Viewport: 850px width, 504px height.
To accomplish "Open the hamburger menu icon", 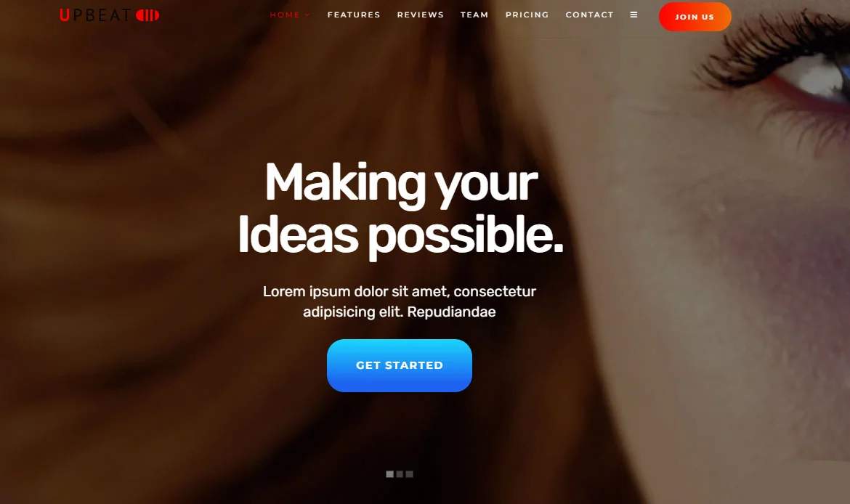I will tap(634, 15).
